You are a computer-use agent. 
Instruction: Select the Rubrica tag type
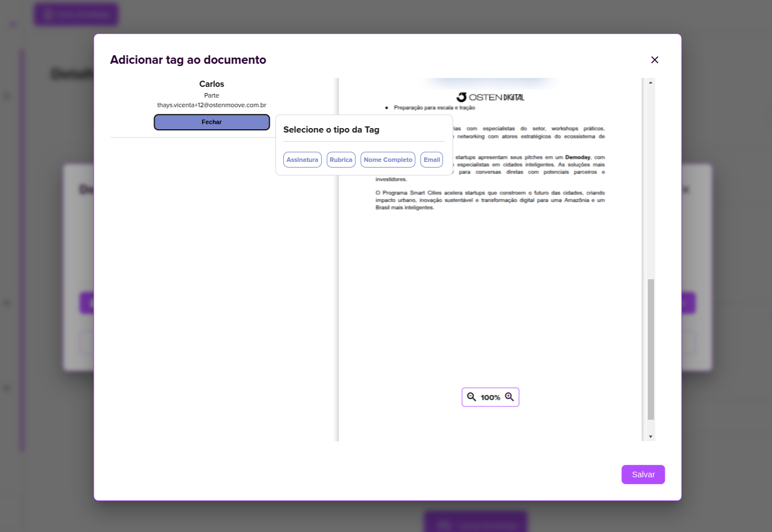tap(341, 160)
